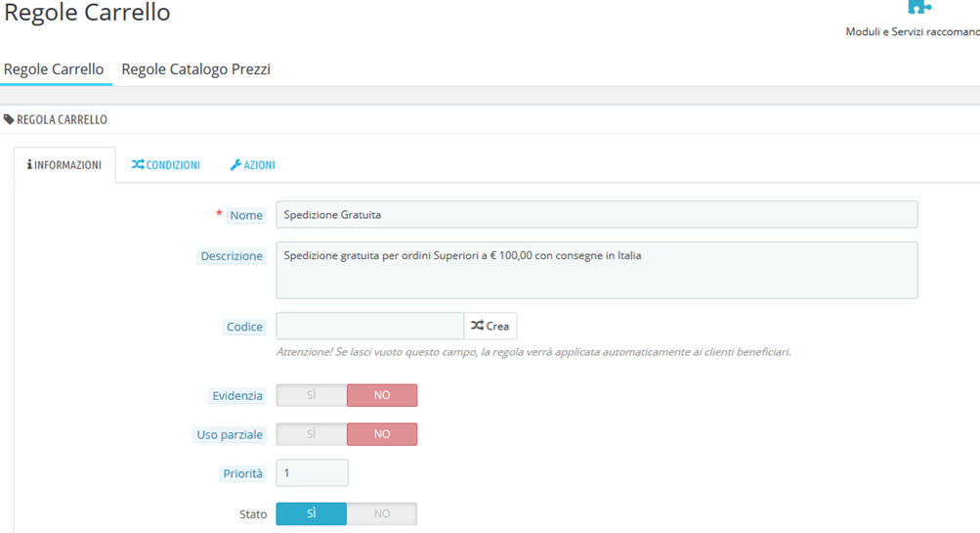Open the Condizioni tab
Viewport: 980px width, 533px height.
(166, 165)
